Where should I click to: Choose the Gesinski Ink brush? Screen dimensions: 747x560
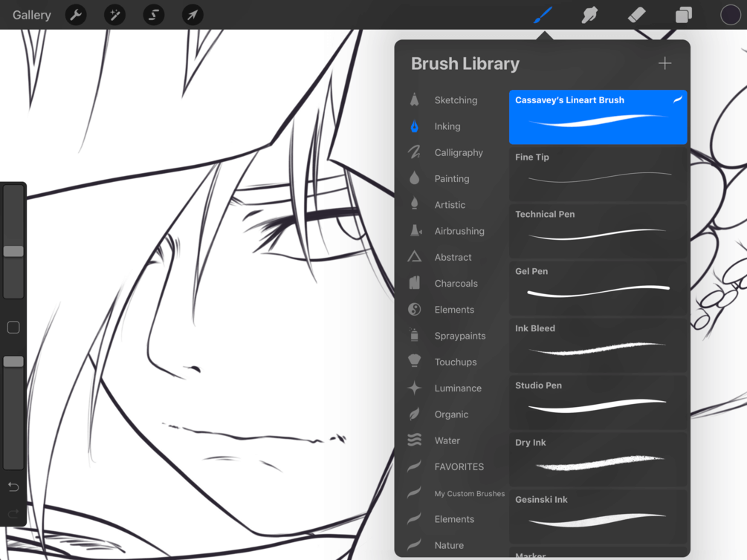tap(598, 517)
